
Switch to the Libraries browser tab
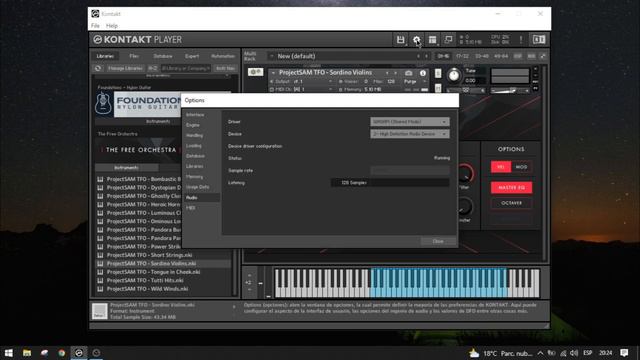tap(105, 56)
